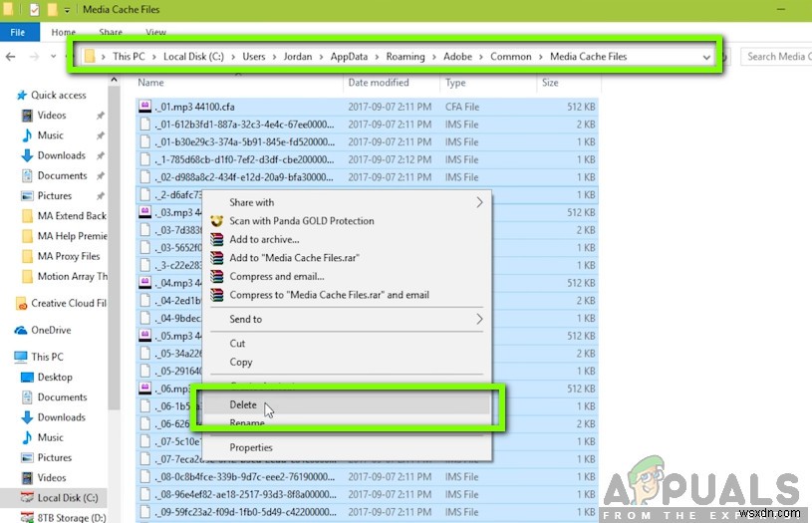Choose Scan with Panda GOLD Protection

point(347,221)
